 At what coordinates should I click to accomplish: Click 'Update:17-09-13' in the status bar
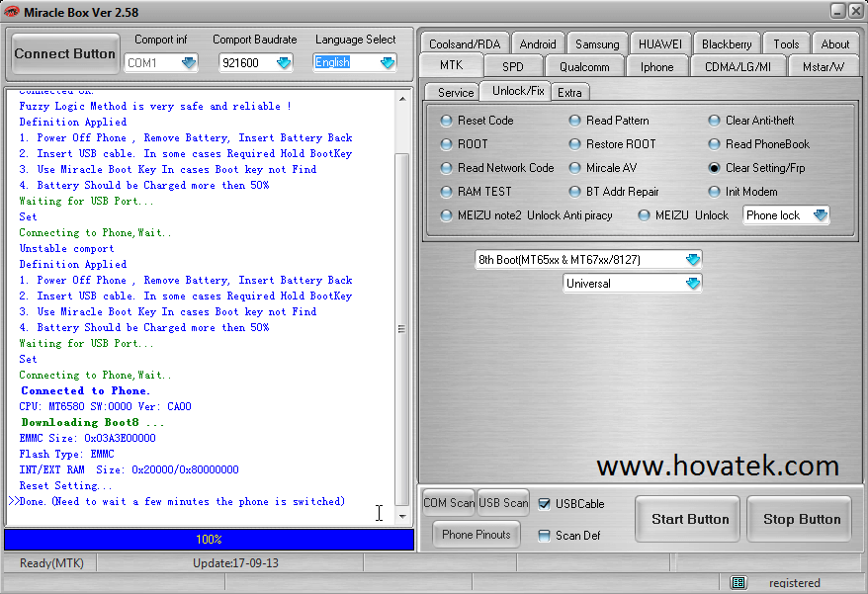tap(235, 563)
